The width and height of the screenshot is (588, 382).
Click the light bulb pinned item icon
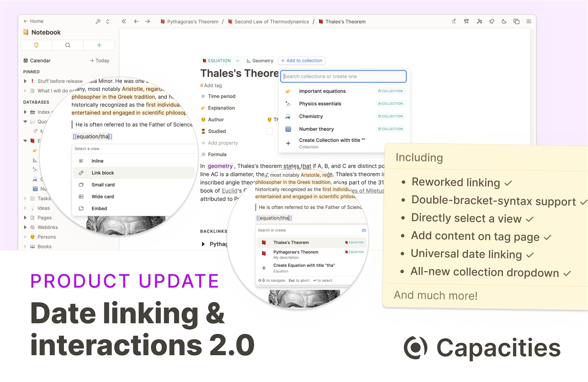tap(36, 45)
